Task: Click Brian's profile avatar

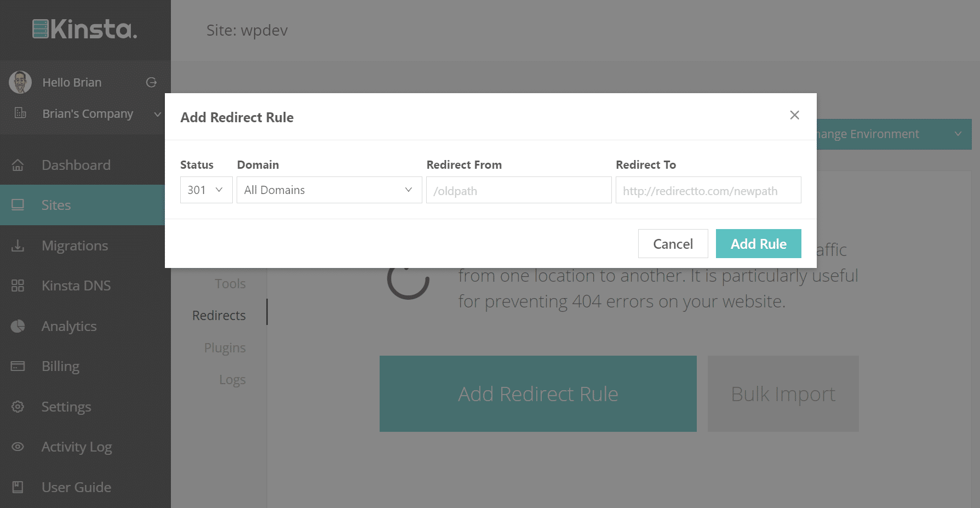Action: (x=20, y=82)
